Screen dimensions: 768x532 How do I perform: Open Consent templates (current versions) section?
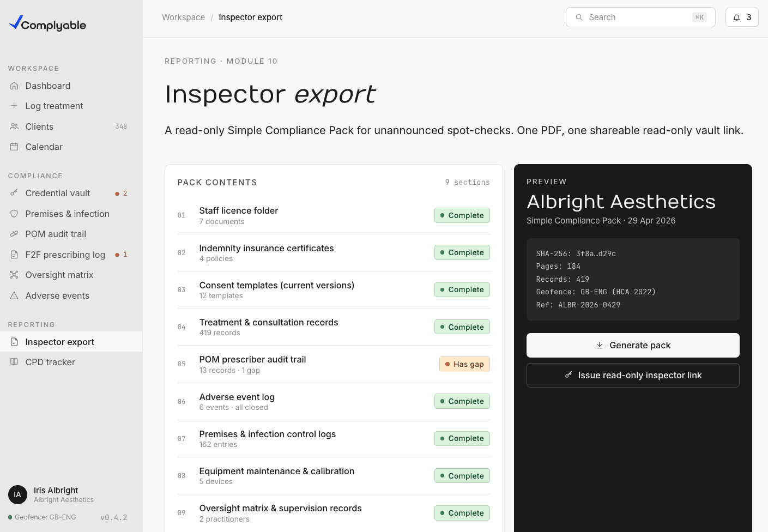point(334,289)
